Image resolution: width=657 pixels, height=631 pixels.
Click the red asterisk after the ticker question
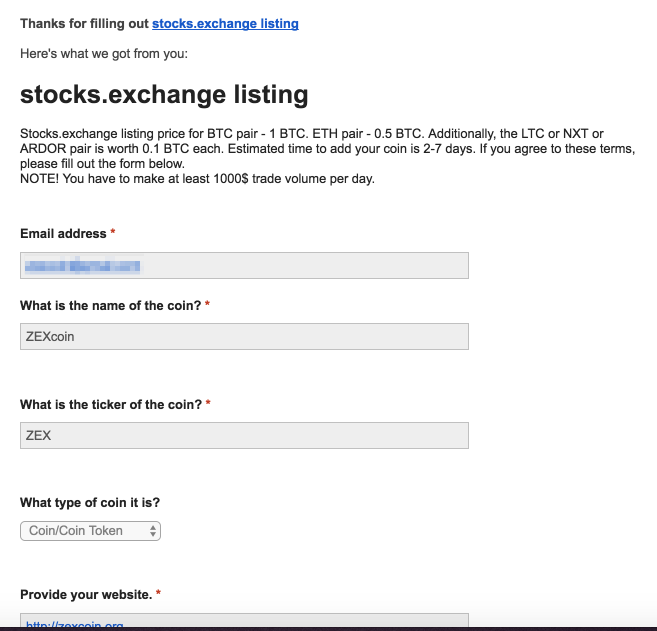[208, 403]
